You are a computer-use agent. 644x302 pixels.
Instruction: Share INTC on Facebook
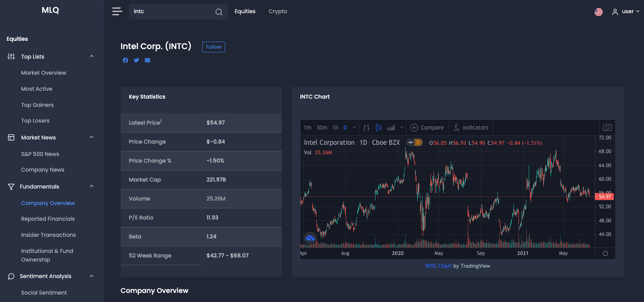(126, 60)
